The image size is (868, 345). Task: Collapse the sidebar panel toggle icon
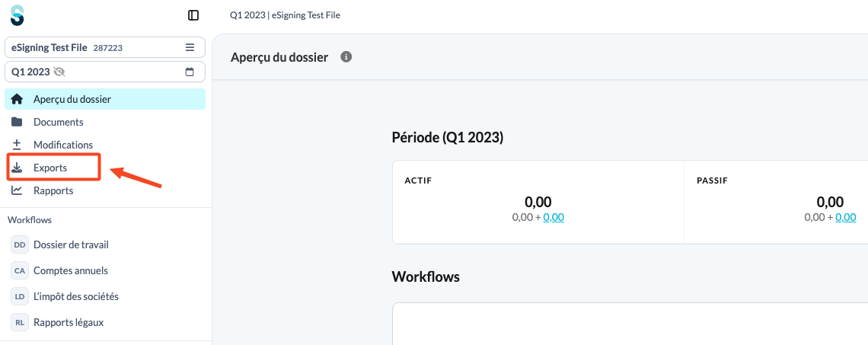tap(193, 15)
